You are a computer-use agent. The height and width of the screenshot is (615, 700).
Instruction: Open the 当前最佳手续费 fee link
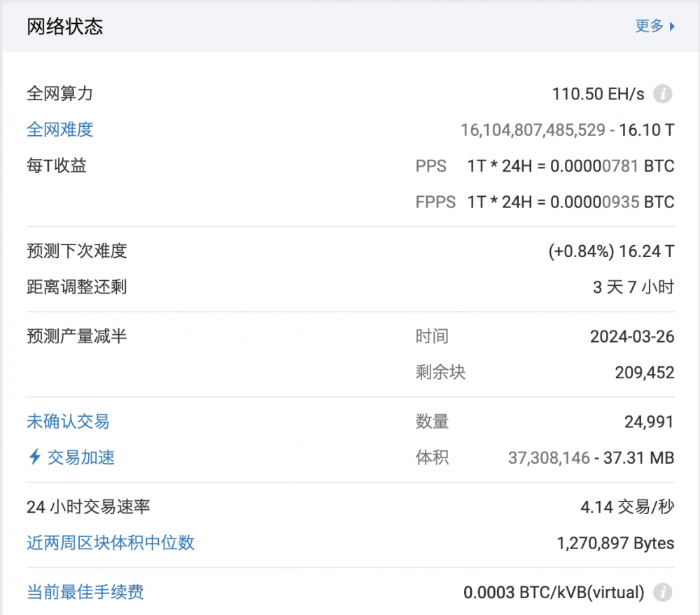[x=84, y=592]
